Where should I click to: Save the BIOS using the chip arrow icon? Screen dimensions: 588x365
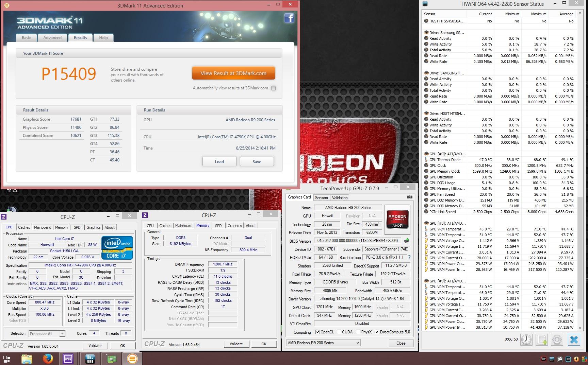pyautogui.click(x=407, y=241)
